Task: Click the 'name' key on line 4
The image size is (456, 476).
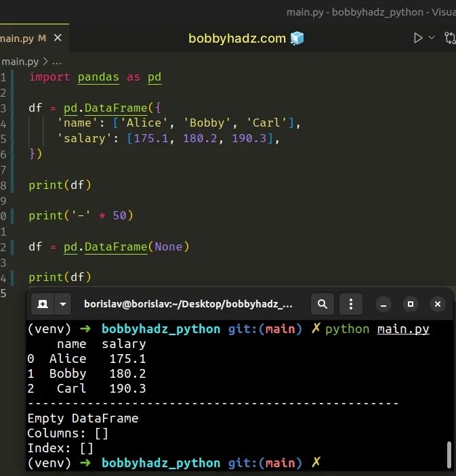Action: (x=77, y=123)
